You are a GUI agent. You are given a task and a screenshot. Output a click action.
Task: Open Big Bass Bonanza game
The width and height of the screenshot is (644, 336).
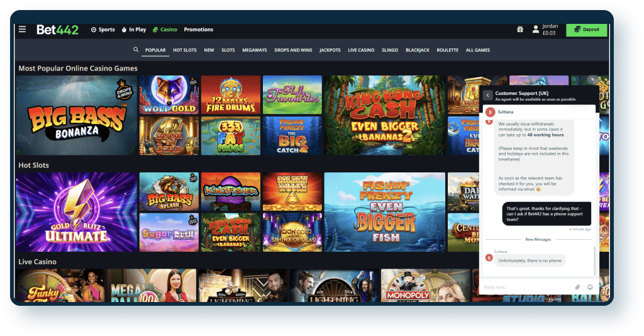76,115
